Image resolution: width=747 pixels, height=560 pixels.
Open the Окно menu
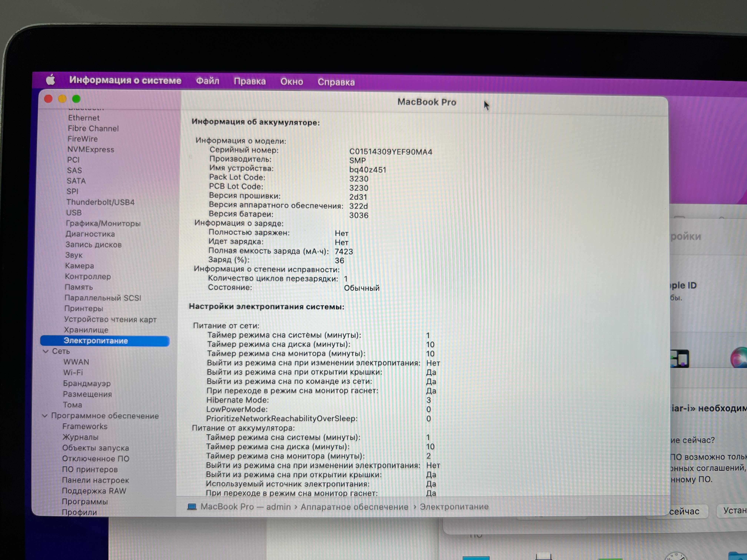(291, 82)
